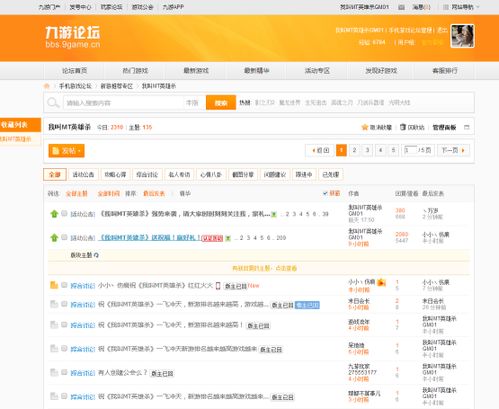Open the 全部主题 filter dropdown

76,193
